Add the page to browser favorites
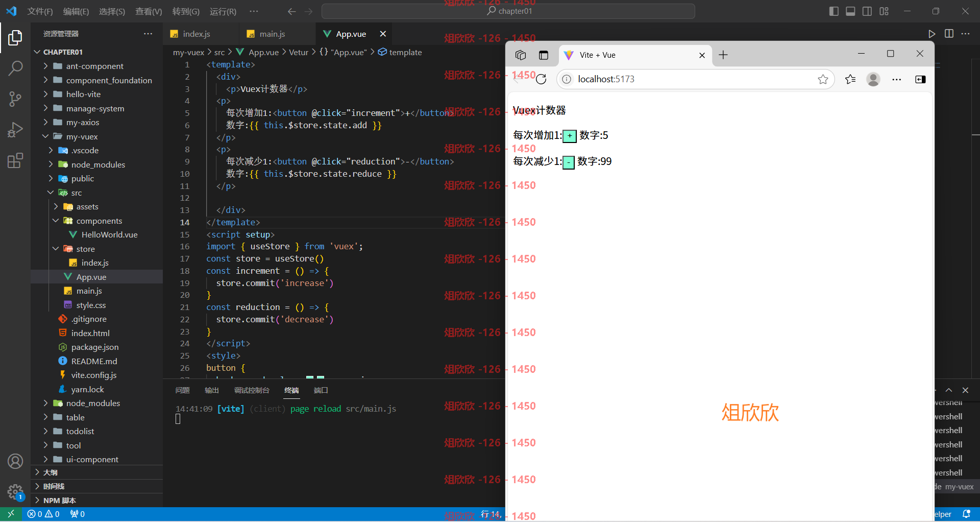The height and width of the screenshot is (522, 980). 823,79
